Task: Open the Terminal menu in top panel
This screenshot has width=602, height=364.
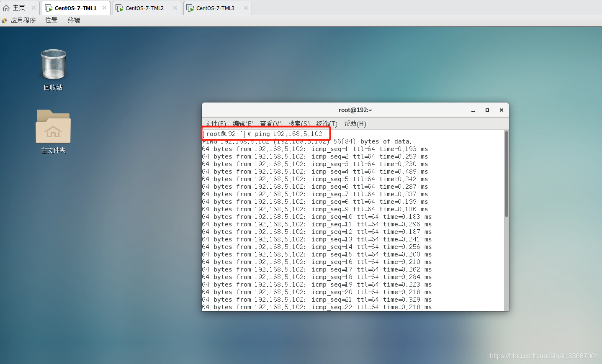Action: pos(74,20)
